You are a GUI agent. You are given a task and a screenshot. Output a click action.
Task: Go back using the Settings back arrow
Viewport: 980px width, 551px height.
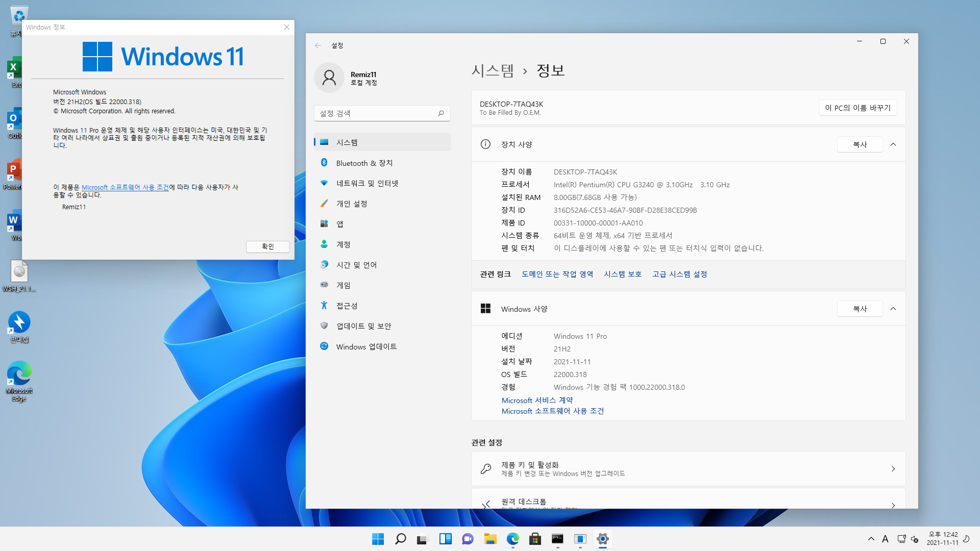point(318,45)
